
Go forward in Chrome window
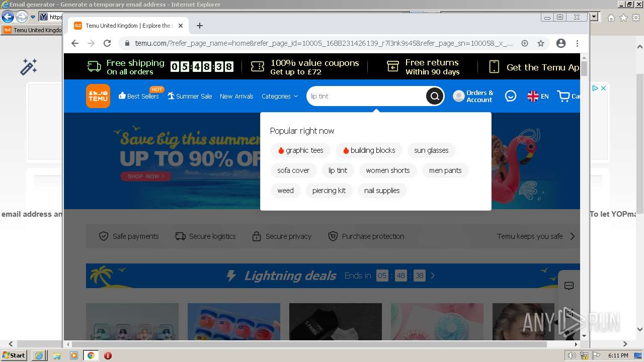point(91,43)
